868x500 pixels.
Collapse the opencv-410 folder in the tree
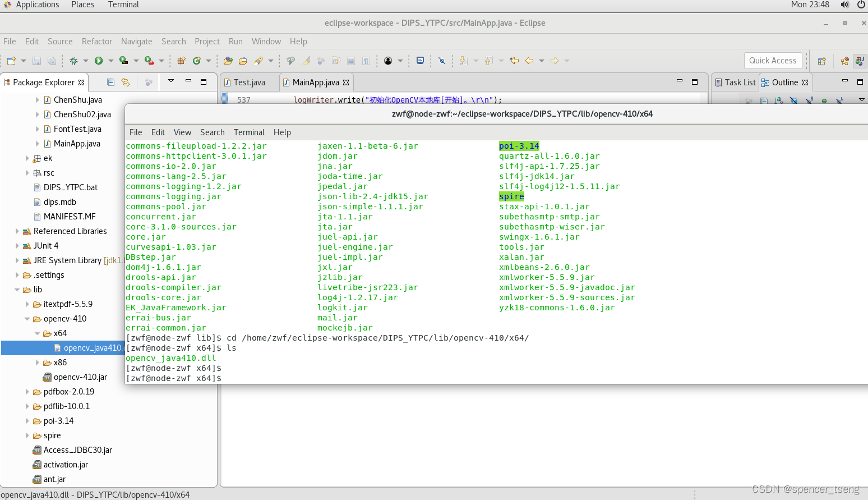(x=27, y=319)
